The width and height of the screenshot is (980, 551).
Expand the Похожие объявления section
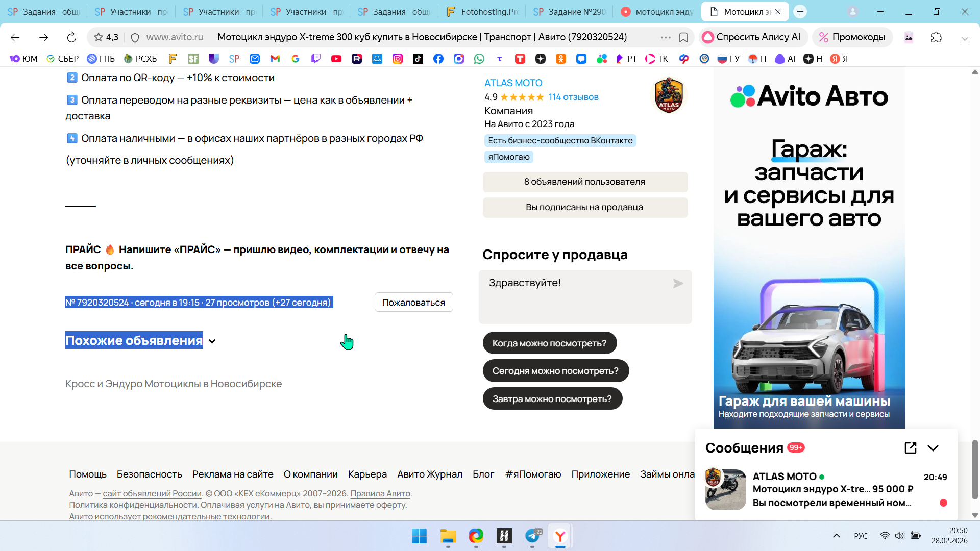coord(212,341)
